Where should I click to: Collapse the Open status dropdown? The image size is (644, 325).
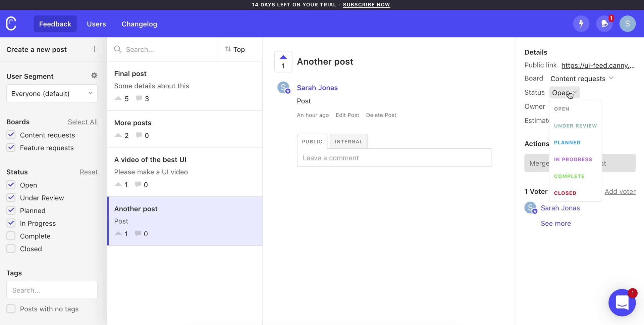click(x=565, y=93)
